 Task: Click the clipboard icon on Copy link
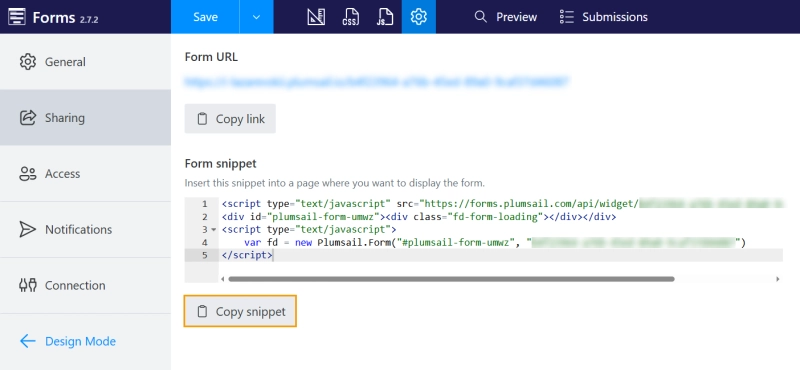pos(203,119)
